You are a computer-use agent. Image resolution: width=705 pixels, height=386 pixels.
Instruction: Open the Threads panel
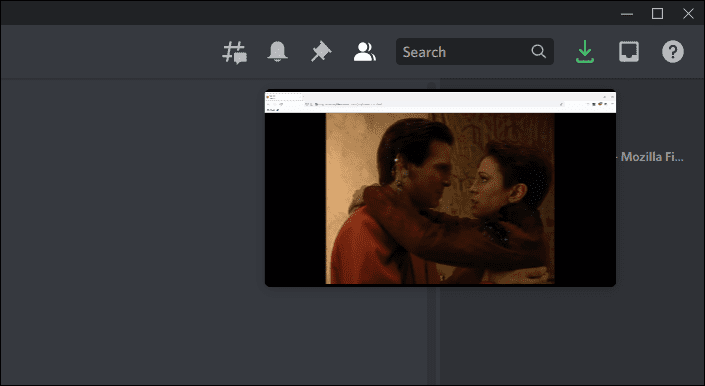(x=234, y=52)
